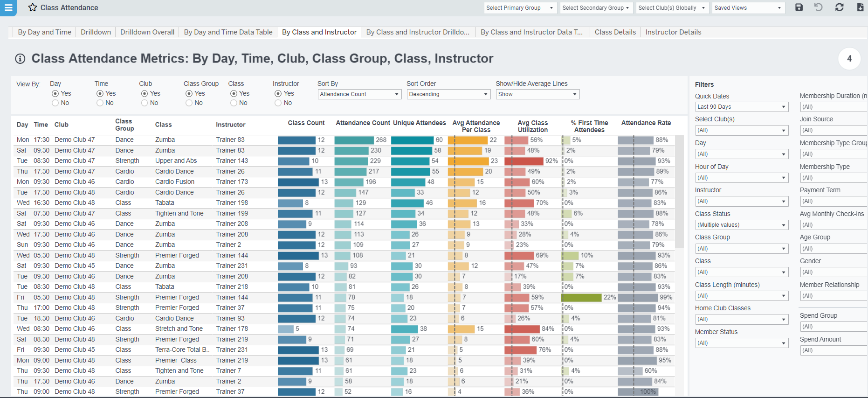Open the Show/Hide Average Lines dropdown
The height and width of the screenshot is (398, 868).
coord(537,94)
